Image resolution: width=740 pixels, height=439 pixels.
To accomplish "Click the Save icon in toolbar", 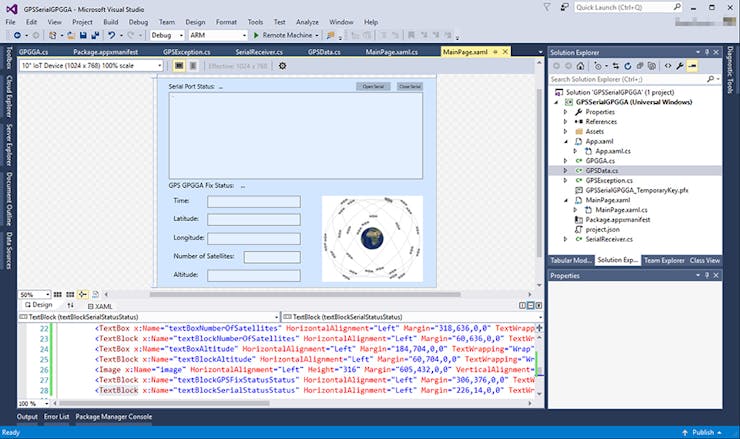I will click(83, 35).
